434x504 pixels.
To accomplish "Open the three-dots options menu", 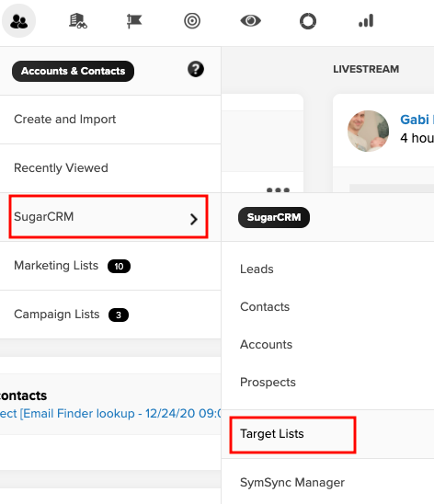I will click(278, 189).
